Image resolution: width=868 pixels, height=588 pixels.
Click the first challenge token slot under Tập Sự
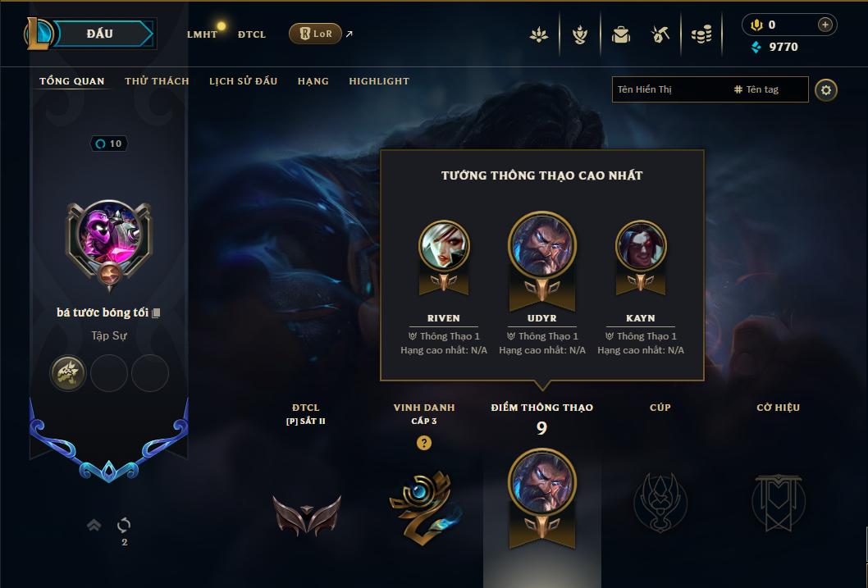(67, 373)
